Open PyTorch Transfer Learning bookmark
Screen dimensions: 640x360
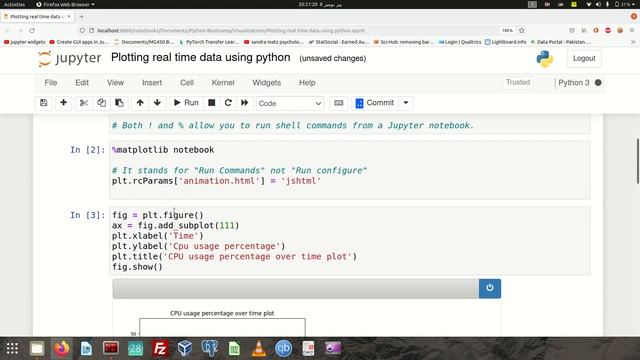(210, 42)
